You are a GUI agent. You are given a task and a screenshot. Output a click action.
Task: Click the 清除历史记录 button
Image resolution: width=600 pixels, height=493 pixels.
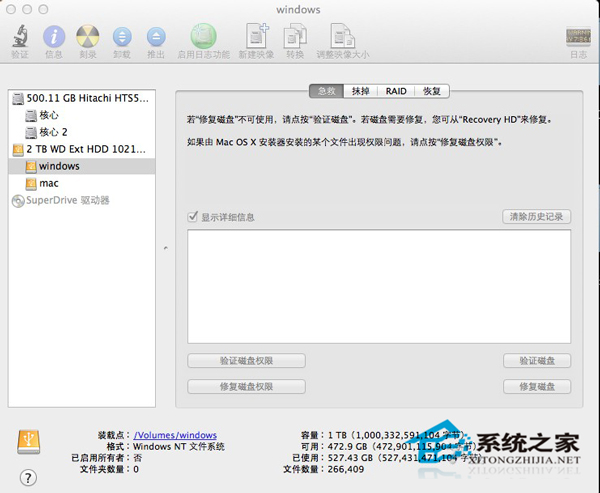click(x=536, y=217)
